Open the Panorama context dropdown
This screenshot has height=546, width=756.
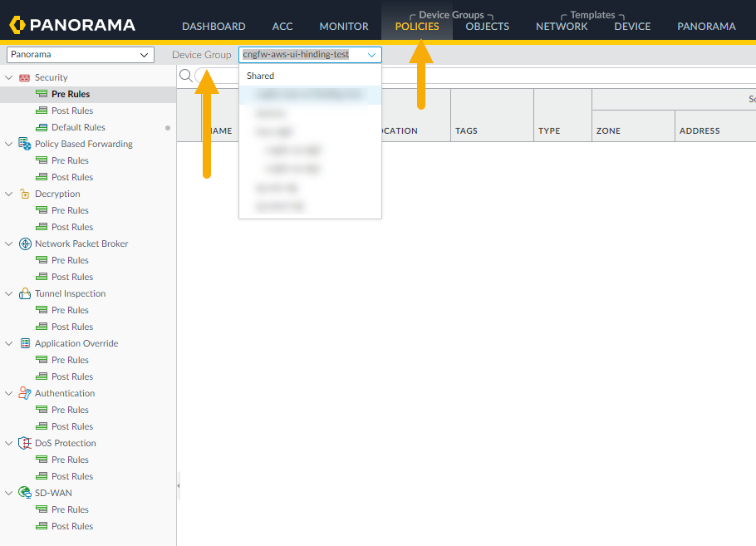tap(81, 55)
